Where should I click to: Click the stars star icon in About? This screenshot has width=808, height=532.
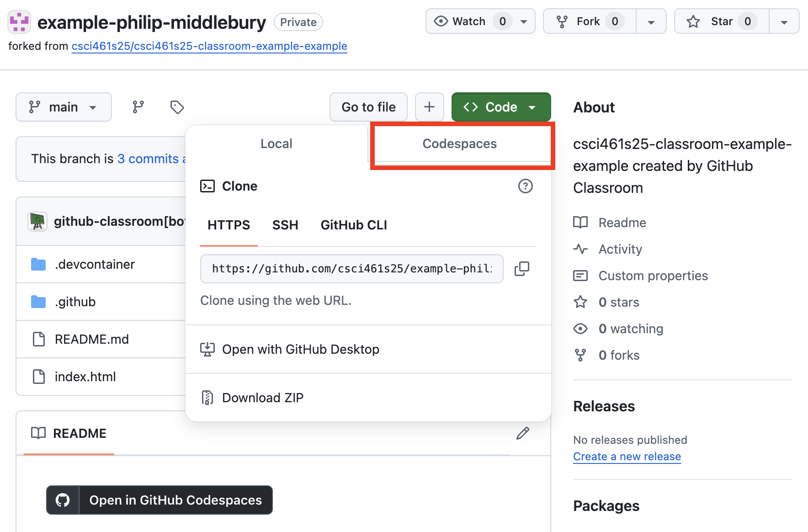tap(580, 302)
